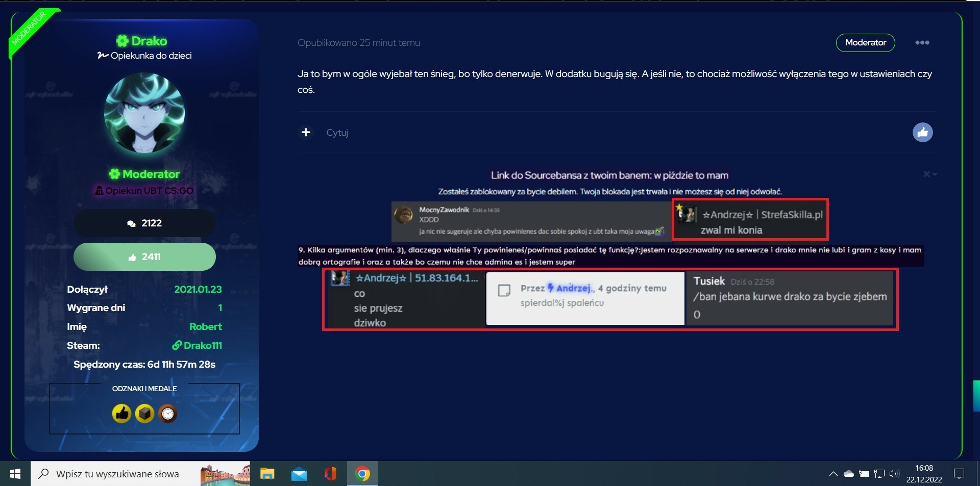Click the thumbs-up like button on post

pos(922,133)
